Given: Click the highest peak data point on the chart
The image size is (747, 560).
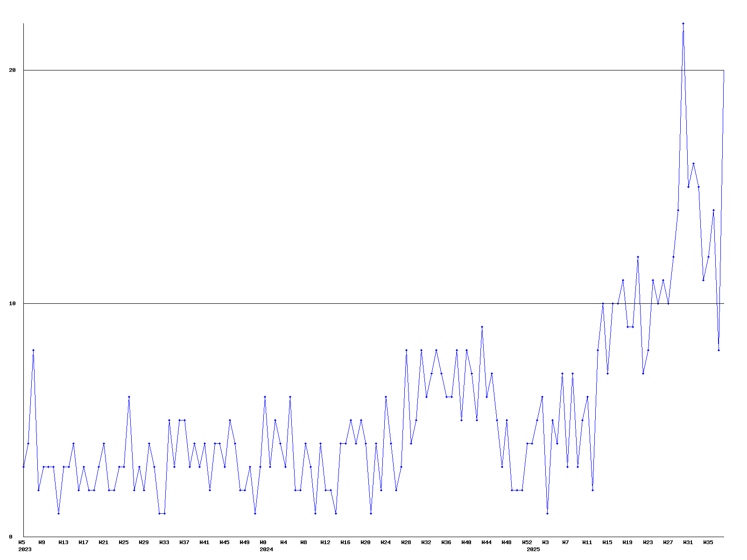Looking at the screenshot, I should (x=683, y=23).
